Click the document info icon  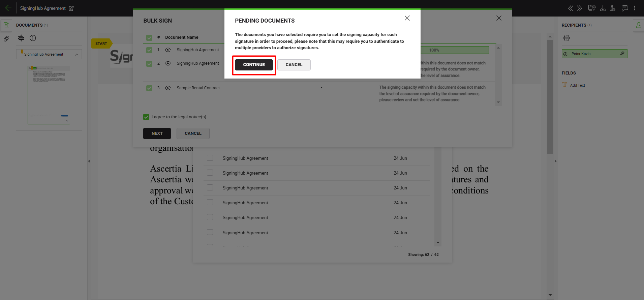click(33, 38)
